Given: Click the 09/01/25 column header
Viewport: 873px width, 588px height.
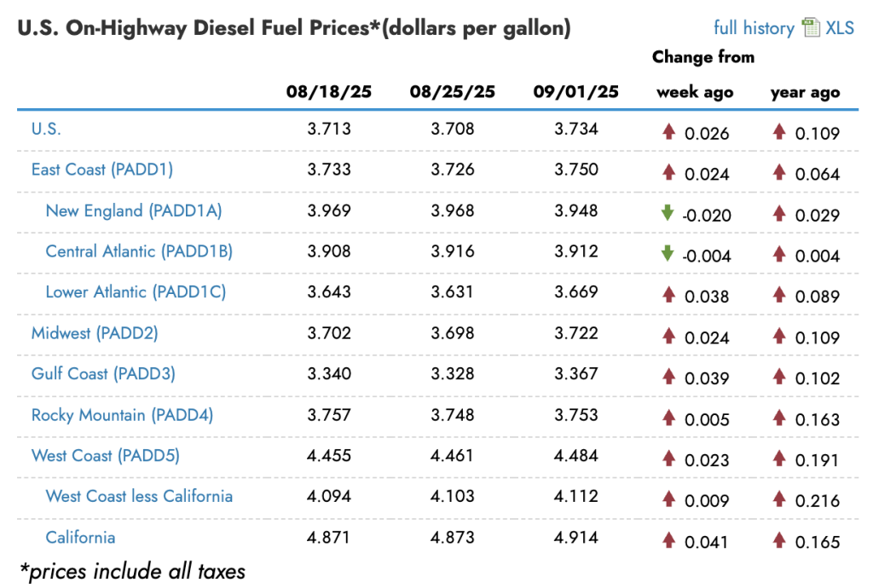Looking at the screenshot, I should pyautogui.click(x=576, y=92).
